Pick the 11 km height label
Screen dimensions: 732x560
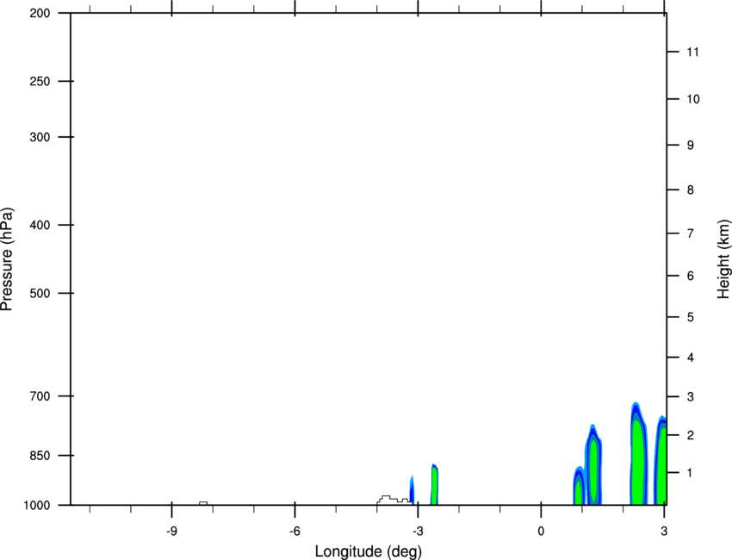point(692,52)
